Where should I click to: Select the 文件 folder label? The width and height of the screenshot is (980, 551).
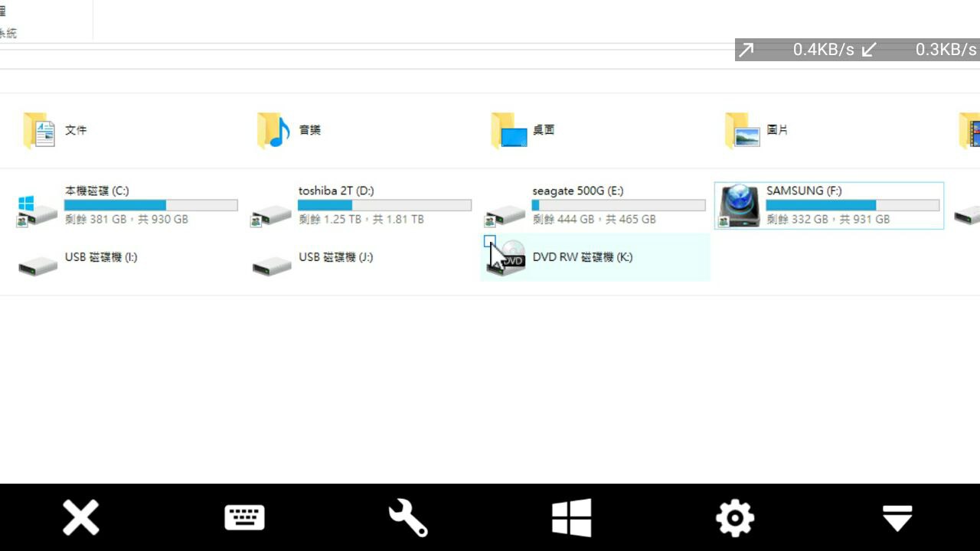pos(76,130)
